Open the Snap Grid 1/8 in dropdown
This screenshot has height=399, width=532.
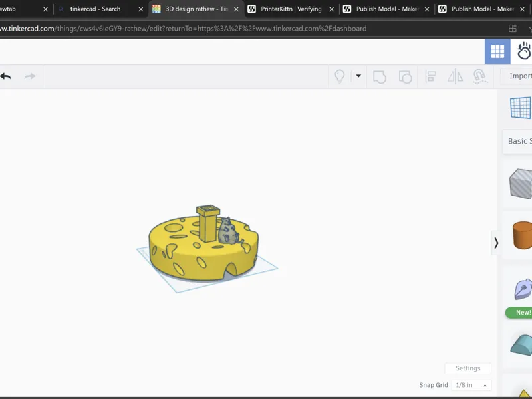coord(471,385)
